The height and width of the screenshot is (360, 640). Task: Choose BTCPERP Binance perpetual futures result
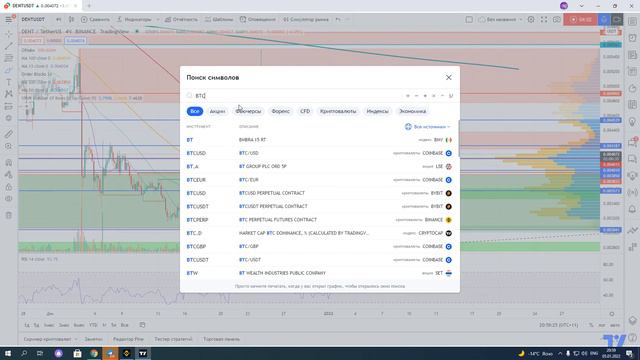320,220
